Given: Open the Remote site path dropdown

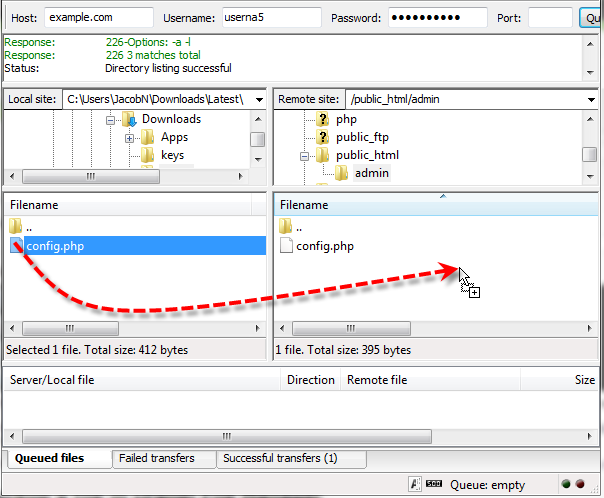Looking at the screenshot, I should point(591,100).
